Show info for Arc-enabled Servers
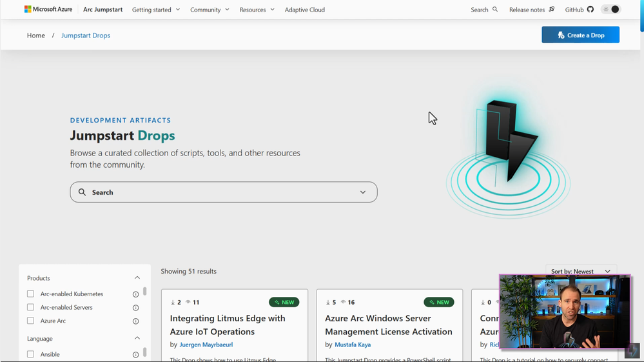Image resolution: width=644 pixels, height=362 pixels. pos(135,308)
